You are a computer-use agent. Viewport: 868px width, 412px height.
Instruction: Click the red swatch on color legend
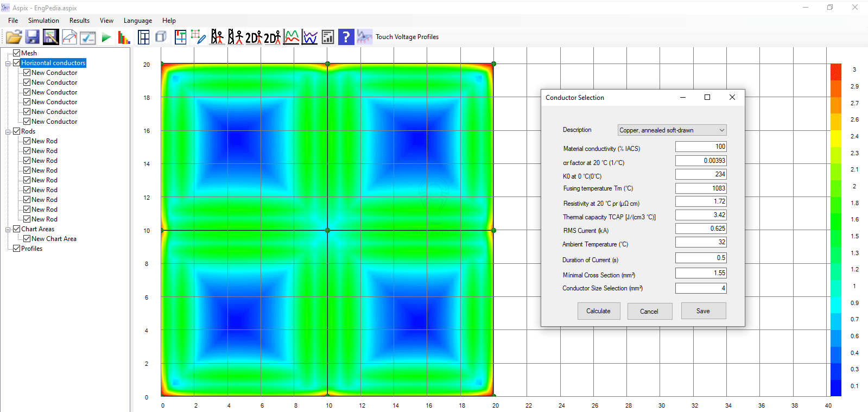pyautogui.click(x=835, y=71)
